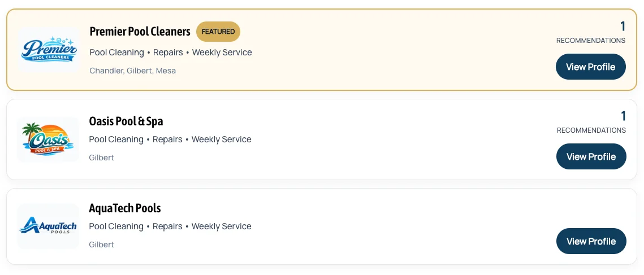Image resolution: width=644 pixels, height=275 pixels.
Task: View Profile for Premier Pool Cleaners
Action: coord(591,67)
